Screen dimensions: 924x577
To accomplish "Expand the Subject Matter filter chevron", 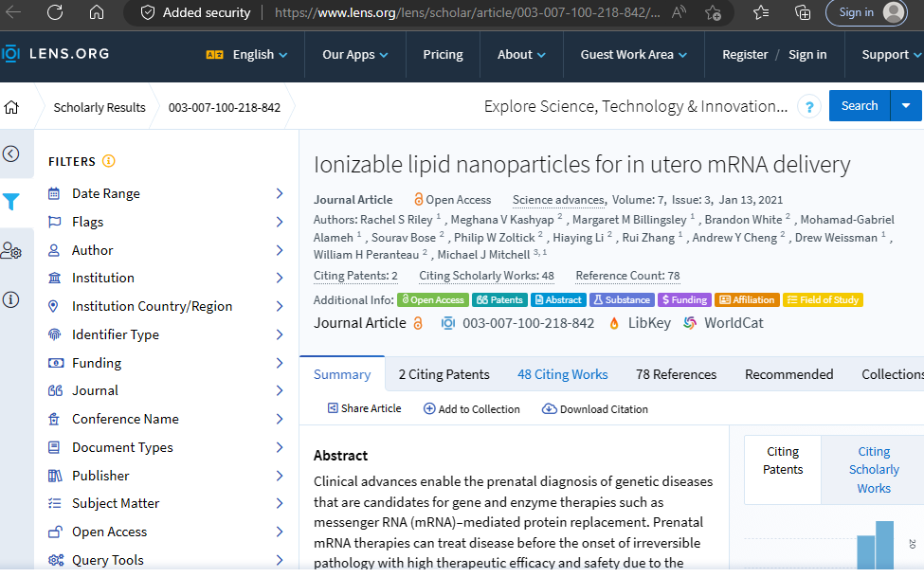I will (280, 503).
